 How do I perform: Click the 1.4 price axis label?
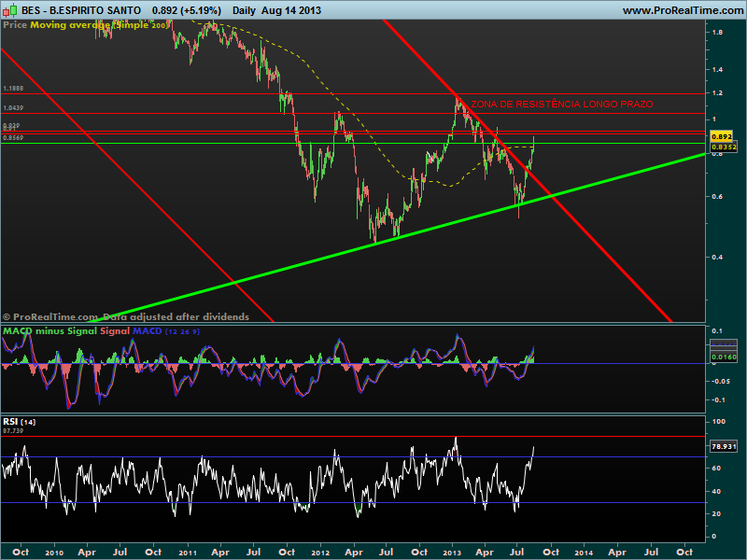pos(717,69)
